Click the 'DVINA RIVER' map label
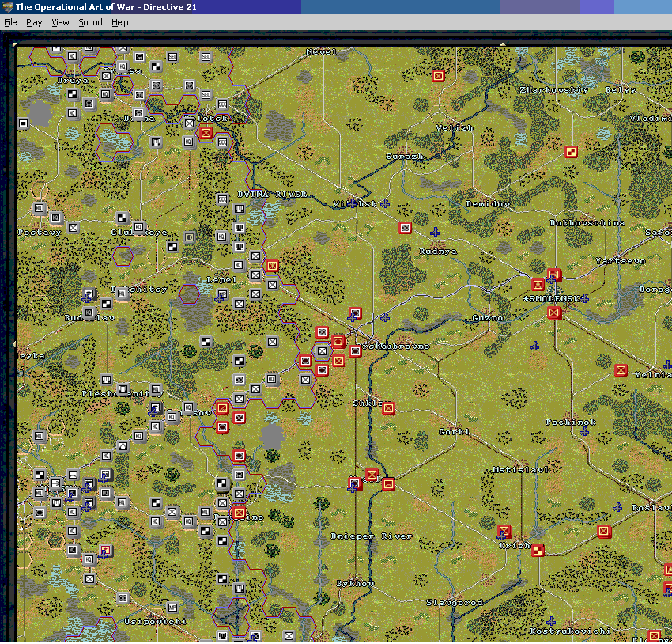 click(x=272, y=195)
